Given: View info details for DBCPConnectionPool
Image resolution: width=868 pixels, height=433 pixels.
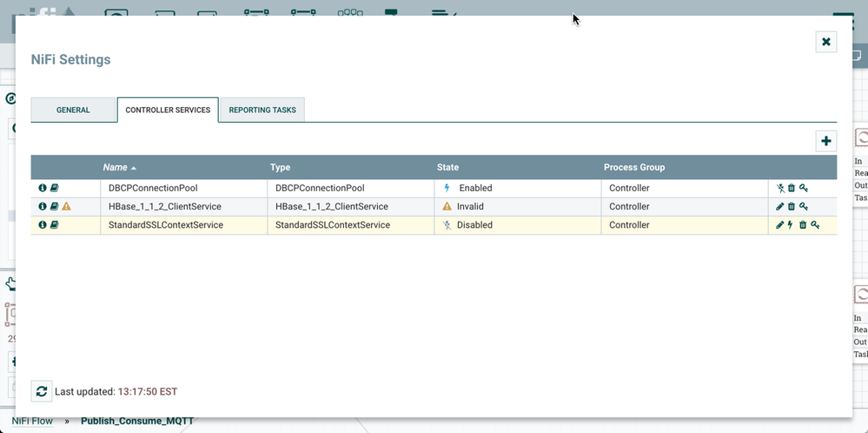Looking at the screenshot, I should click(x=42, y=188).
